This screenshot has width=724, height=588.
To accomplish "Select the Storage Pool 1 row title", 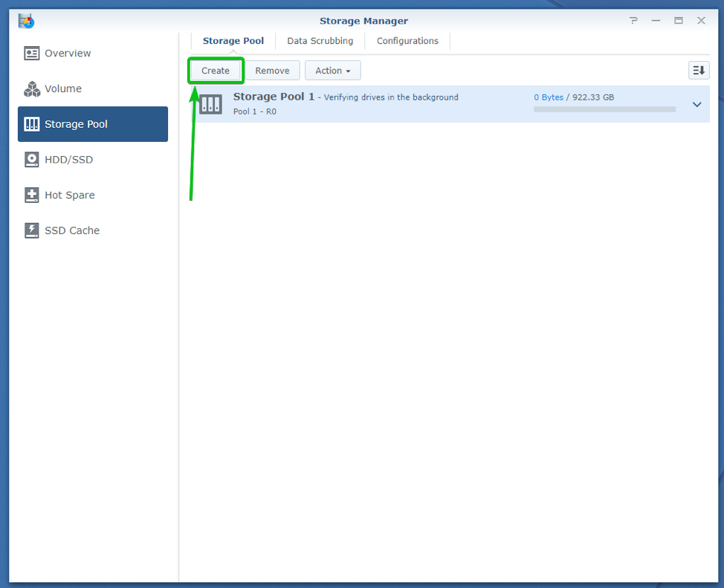I will [274, 97].
